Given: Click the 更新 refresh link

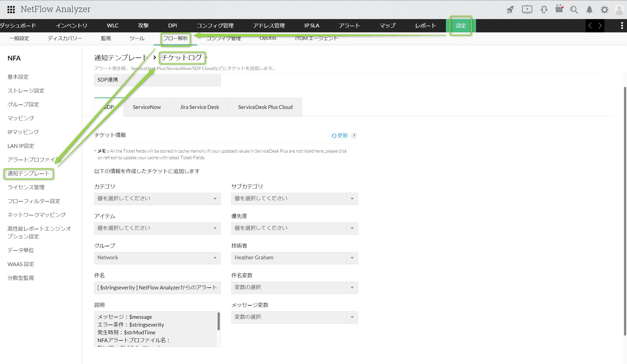Looking at the screenshot, I should click(340, 136).
